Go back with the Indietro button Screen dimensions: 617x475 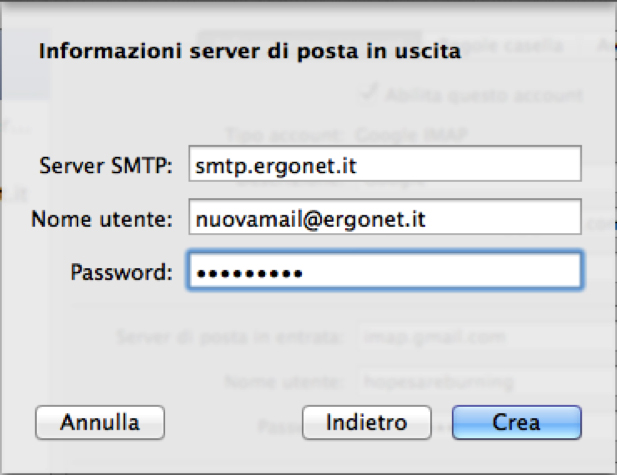pyautogui.click(x=366, y=422)
